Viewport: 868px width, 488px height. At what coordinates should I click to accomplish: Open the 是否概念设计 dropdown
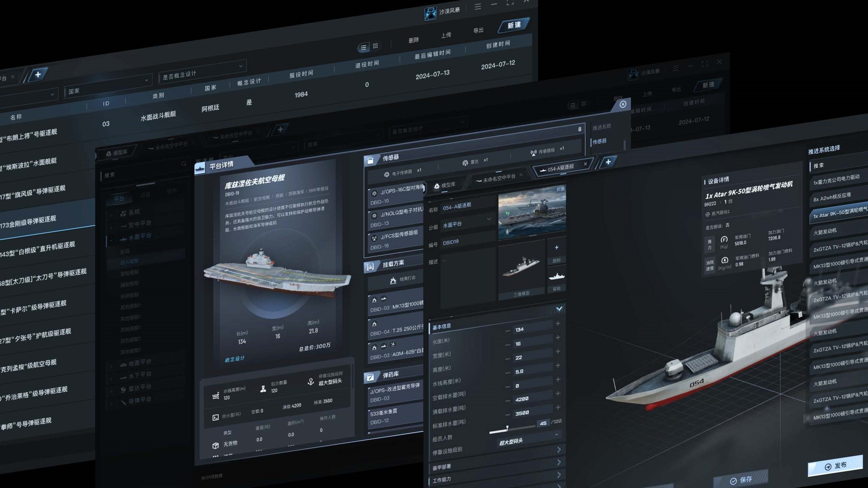click(203, 72)
